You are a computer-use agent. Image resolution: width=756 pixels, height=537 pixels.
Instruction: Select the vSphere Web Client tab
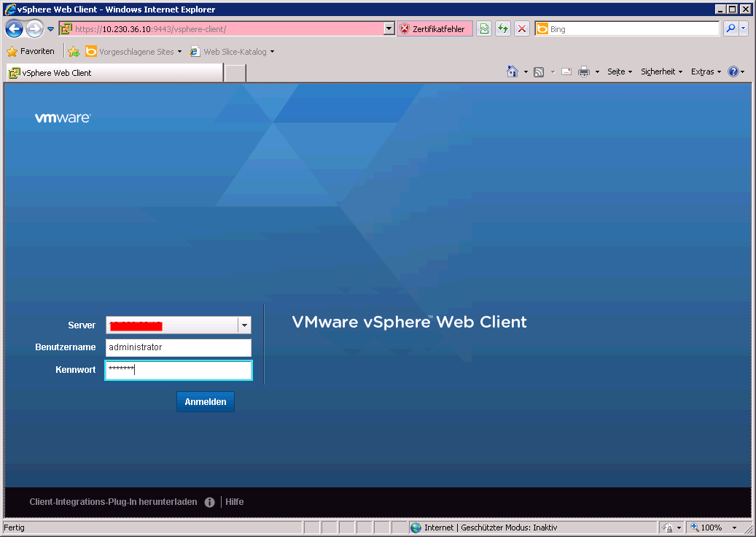point(114,73)
